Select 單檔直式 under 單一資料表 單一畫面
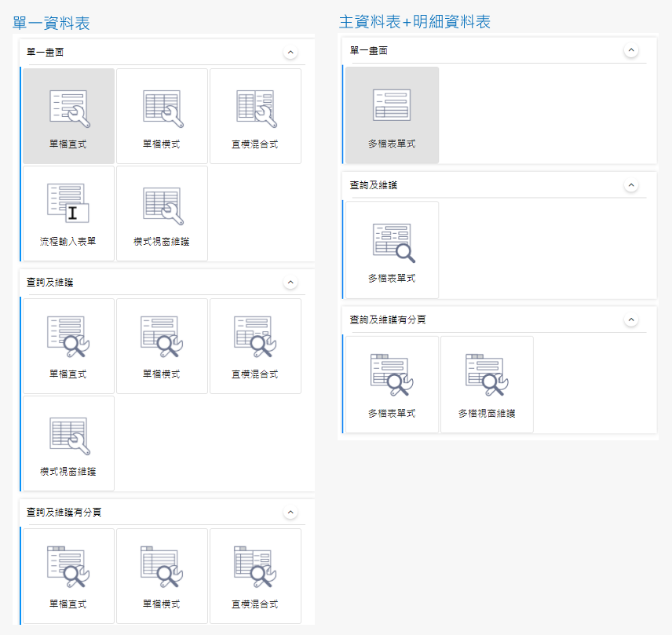Image resolution: width=672 pixels, height=635 pixels. (x=68, y=115)
